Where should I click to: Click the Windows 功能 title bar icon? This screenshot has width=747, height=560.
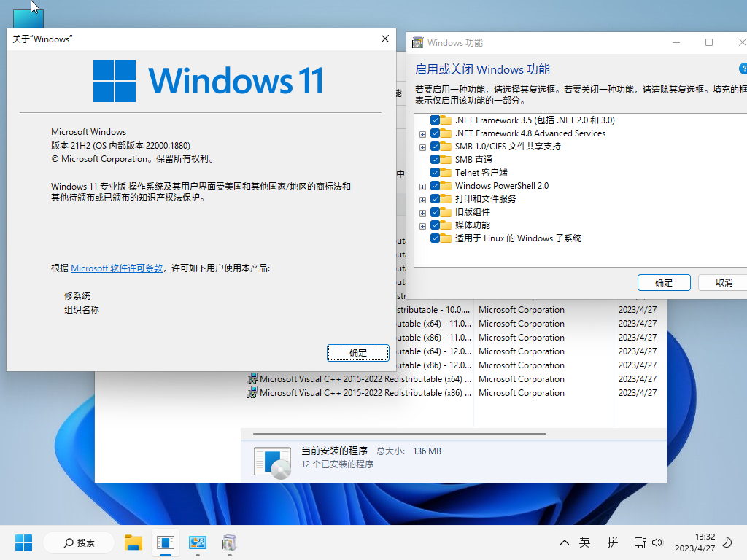[417, 43]
